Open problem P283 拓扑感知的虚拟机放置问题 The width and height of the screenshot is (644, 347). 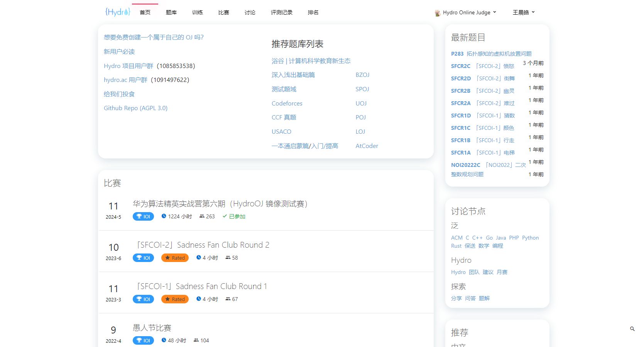tap(491, 54)
